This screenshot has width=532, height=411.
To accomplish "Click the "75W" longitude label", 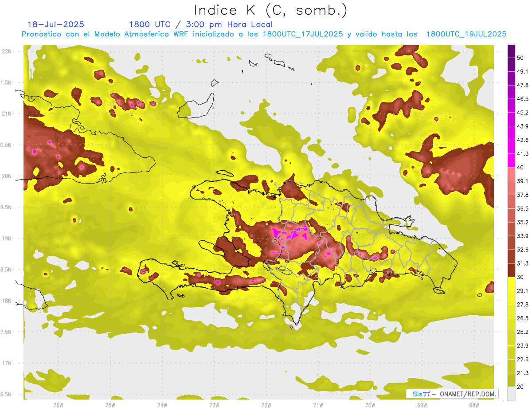I will (110, 405).
